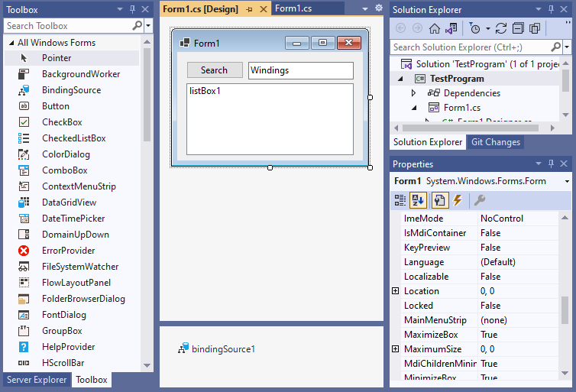Show Events with the lightning bolt icon
The height and width of the screenshot is (392, 576).
click(x=458, y=200)
